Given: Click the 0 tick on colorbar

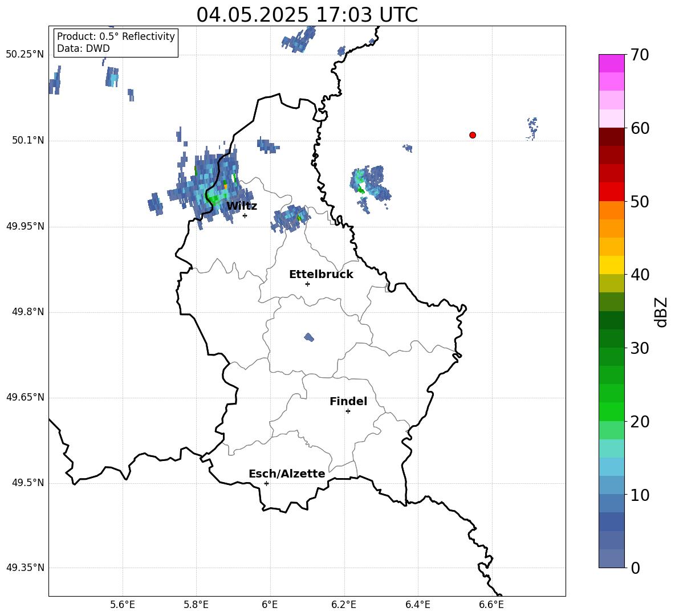Looking at the screenshot, I should tap(635, 568).
